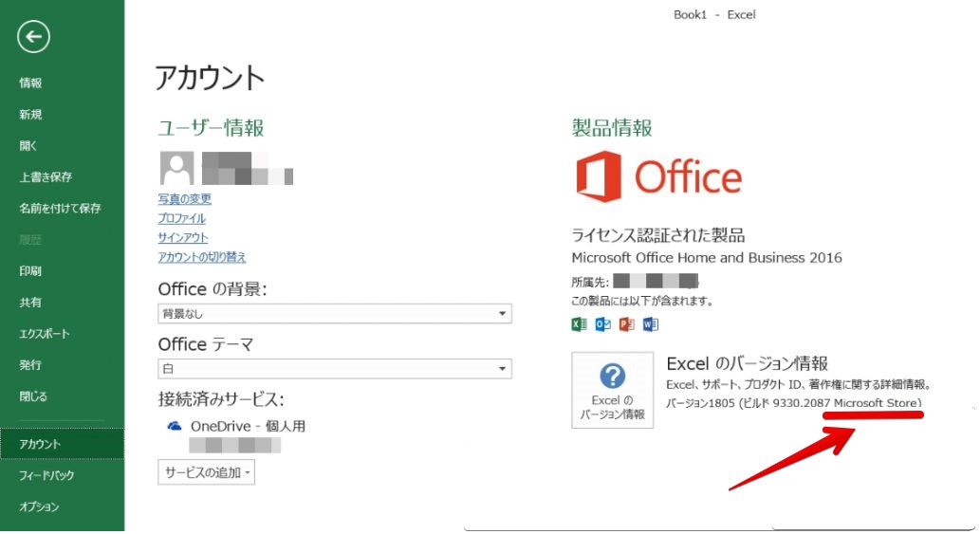
Task: Click the OneDrive cloud icon
Action: (x=175, y=426)
